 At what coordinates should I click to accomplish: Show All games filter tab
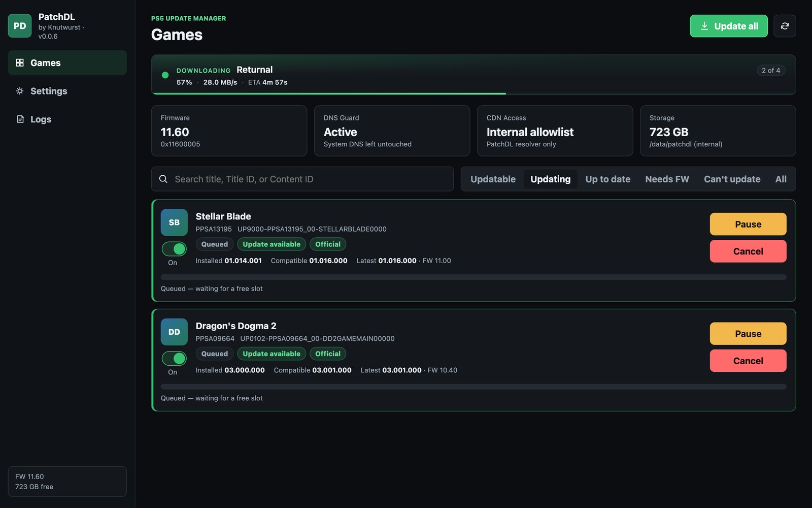click(781, 179)
